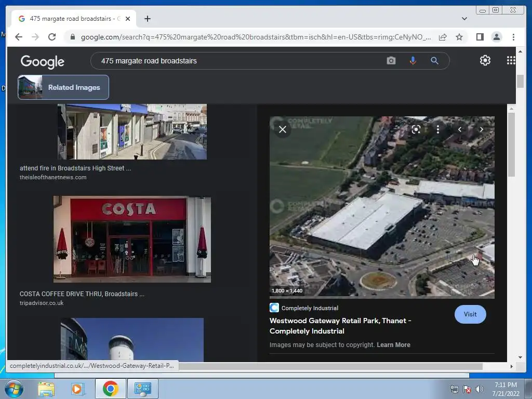Close the image preview panel
532x399 pixels.
click(282, 129)
